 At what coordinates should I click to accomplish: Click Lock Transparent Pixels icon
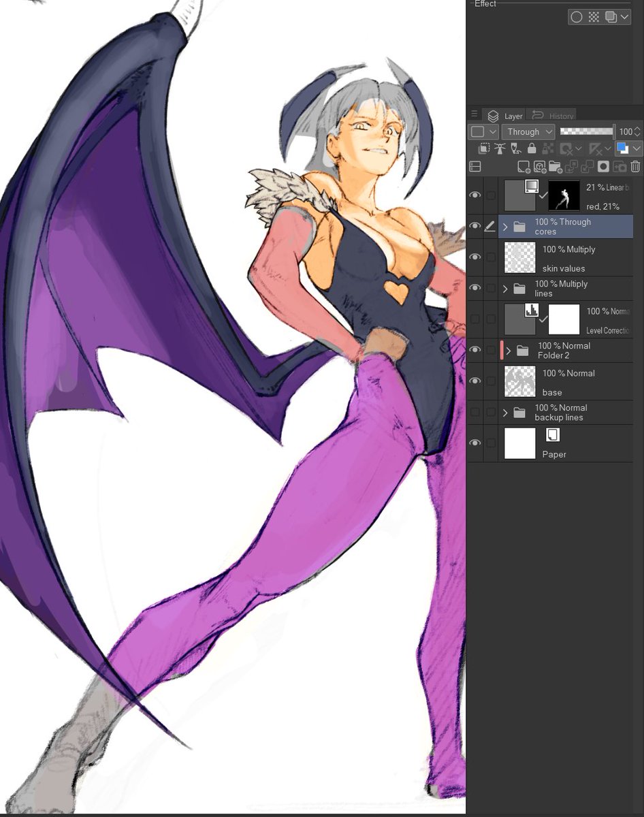pos(547,148)
